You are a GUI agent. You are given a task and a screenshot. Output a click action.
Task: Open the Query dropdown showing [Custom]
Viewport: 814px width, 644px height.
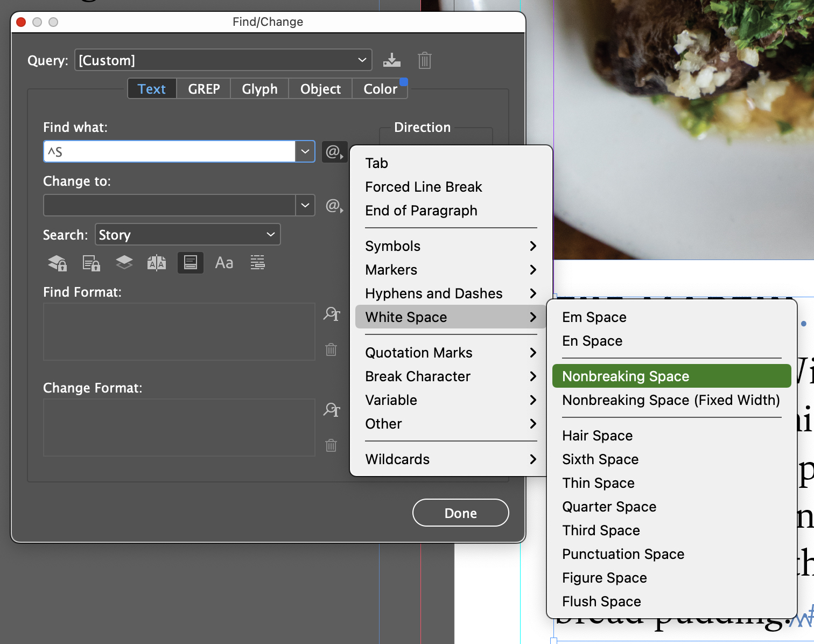coord(223,60)
